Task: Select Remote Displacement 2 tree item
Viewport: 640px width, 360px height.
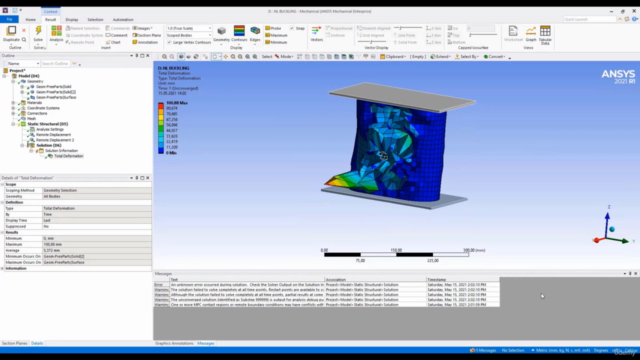Action: pos(55,140)
